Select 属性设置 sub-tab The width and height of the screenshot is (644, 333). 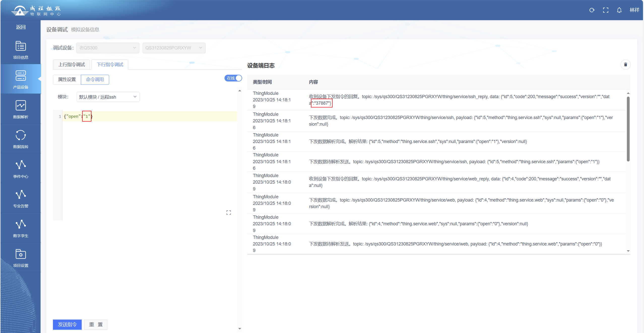coord(67,79)
